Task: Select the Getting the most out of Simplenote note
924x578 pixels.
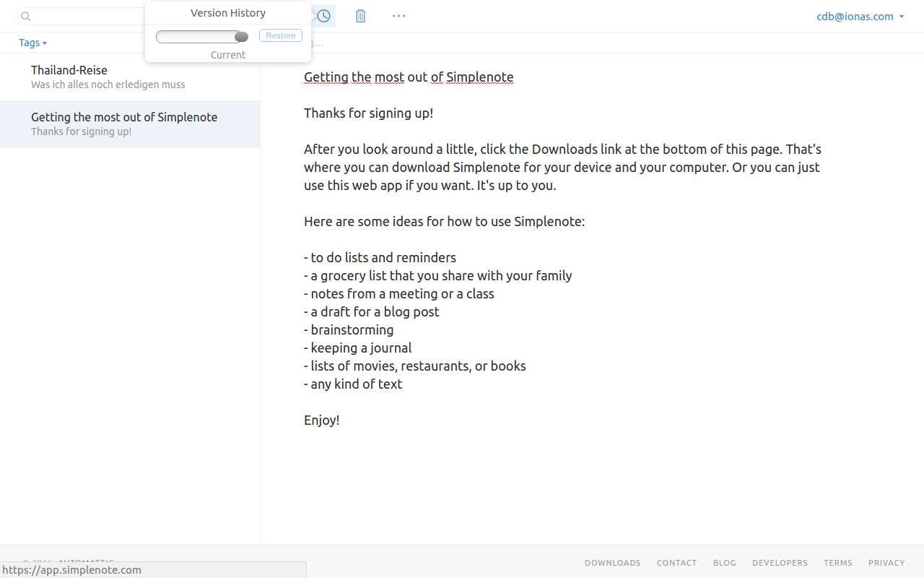Action: tap(130, 124)
